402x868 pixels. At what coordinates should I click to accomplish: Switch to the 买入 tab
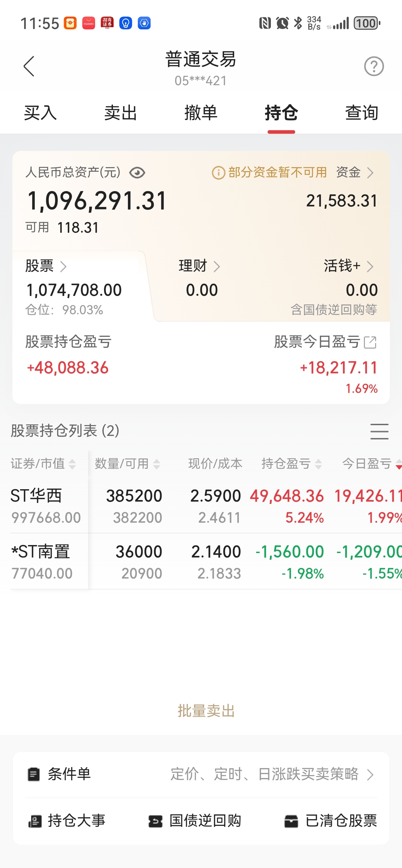click(x=41, y=113)
